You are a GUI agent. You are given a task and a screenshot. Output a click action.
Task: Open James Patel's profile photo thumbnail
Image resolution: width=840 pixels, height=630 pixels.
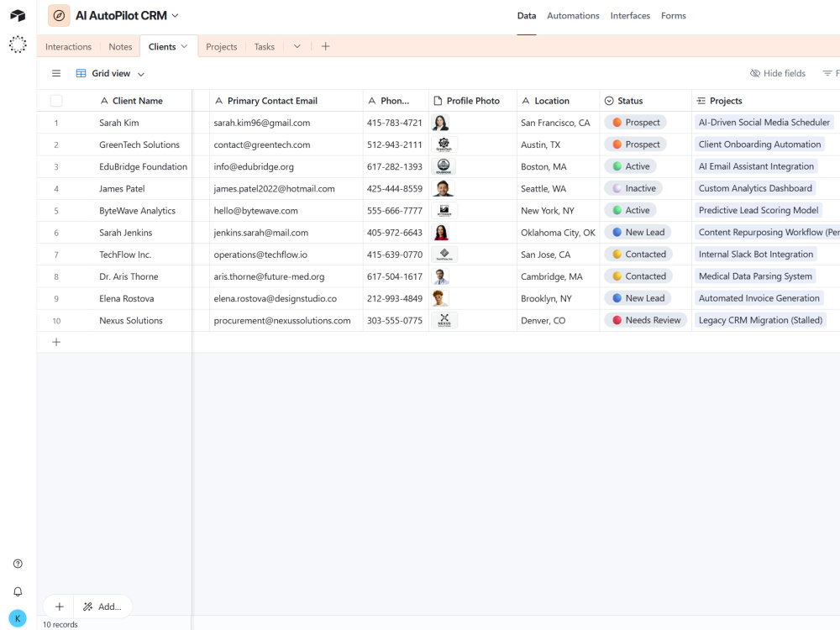click(x=443, y=188)
